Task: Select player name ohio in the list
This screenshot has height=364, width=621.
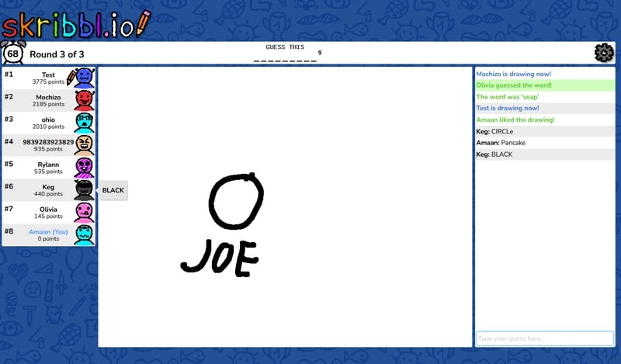Action: pyautogui.click(x=48, y=120)
